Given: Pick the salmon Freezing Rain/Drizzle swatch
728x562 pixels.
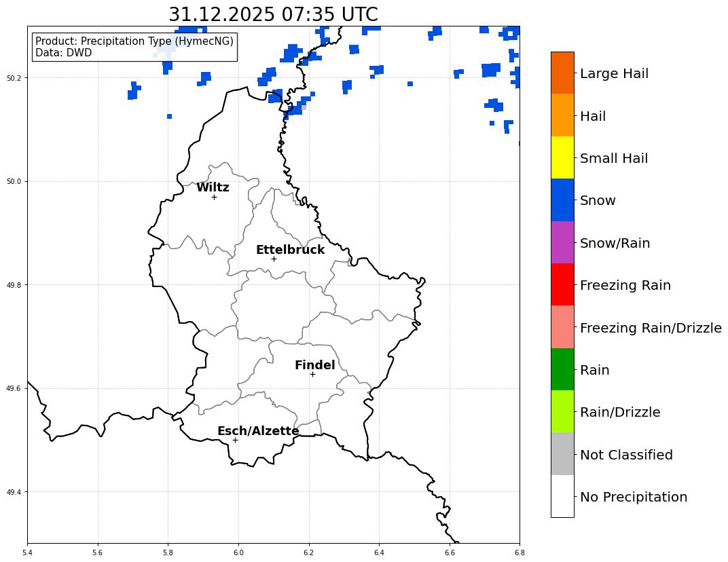Looking at the screenshot, I should pyautogui.click(x=562, y=326).
